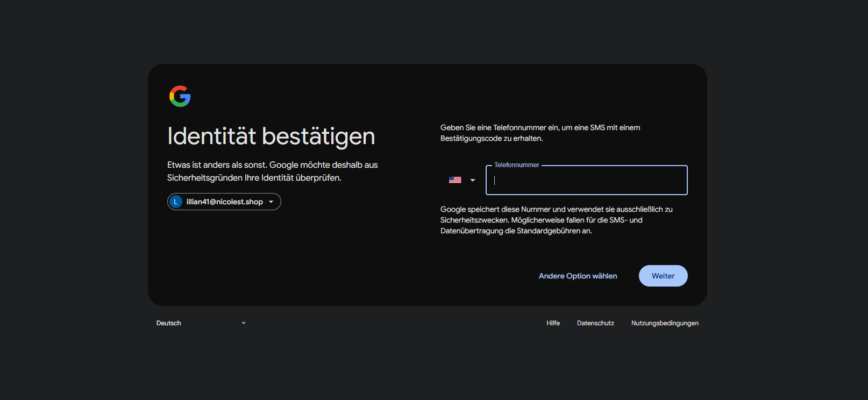Click the US flag country icon
868x400 pixels.
(x=455, y=180)
